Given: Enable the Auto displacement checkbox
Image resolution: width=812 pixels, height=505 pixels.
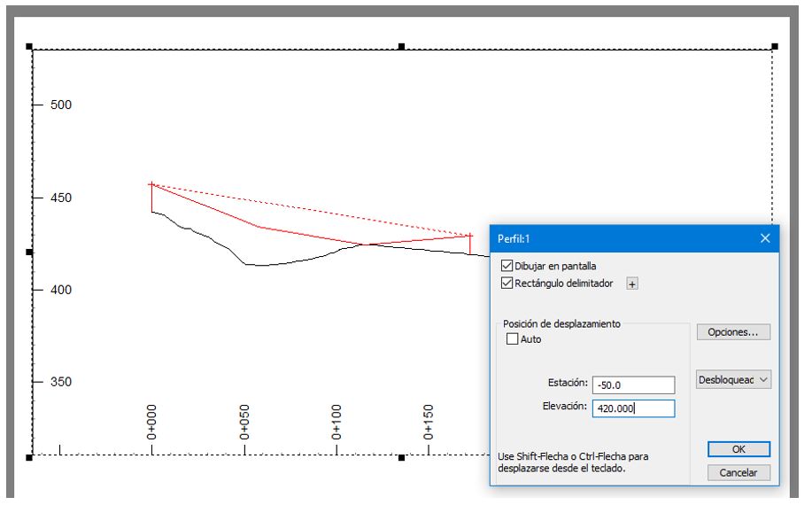Looking at the screenshot, I should pyautogui.click(x=512, y=338).
